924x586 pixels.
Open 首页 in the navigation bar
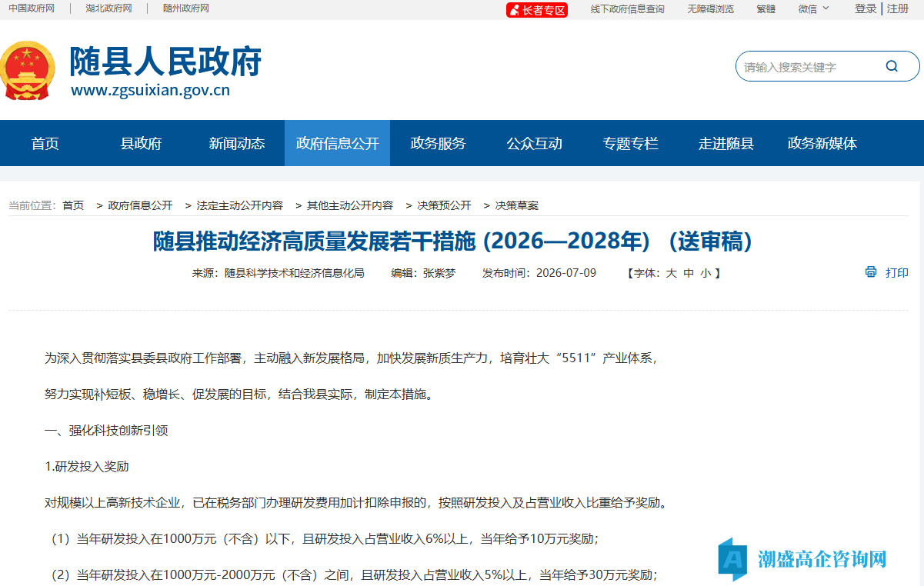(45, 143)
